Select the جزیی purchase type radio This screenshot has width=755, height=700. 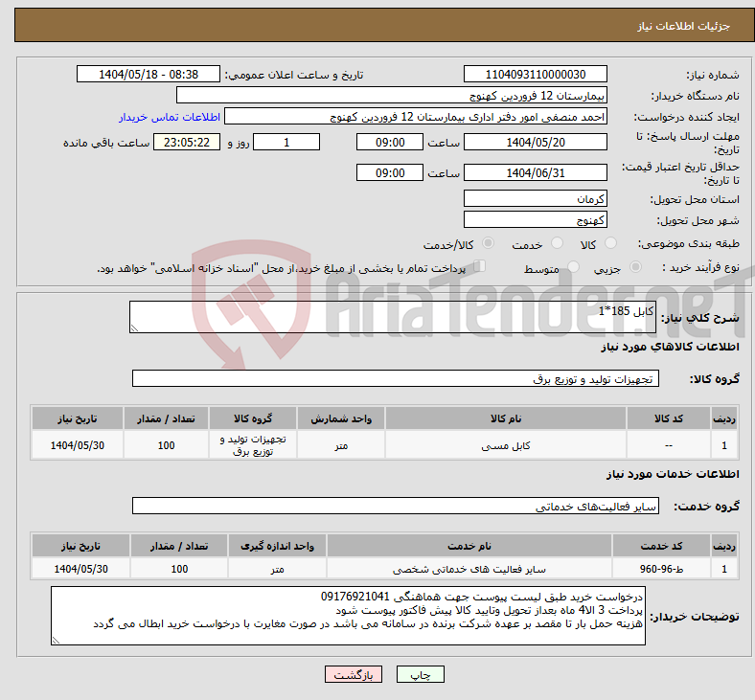point(635,266)
